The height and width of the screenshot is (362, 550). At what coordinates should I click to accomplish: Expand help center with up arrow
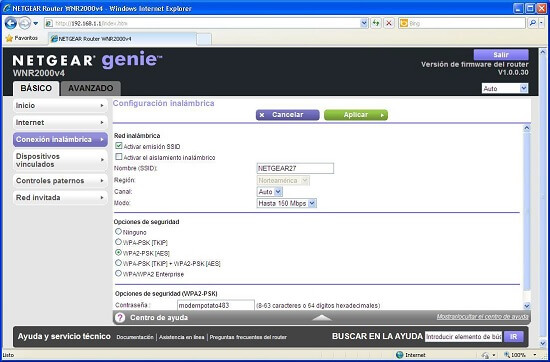322,317
